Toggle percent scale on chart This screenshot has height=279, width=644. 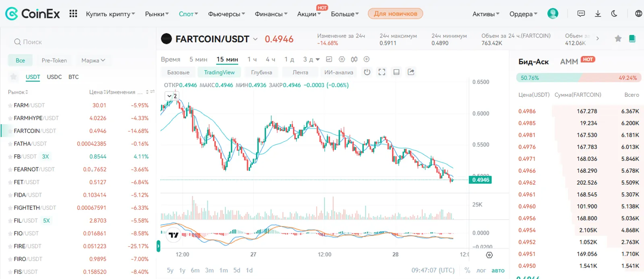tap(467, 271)
